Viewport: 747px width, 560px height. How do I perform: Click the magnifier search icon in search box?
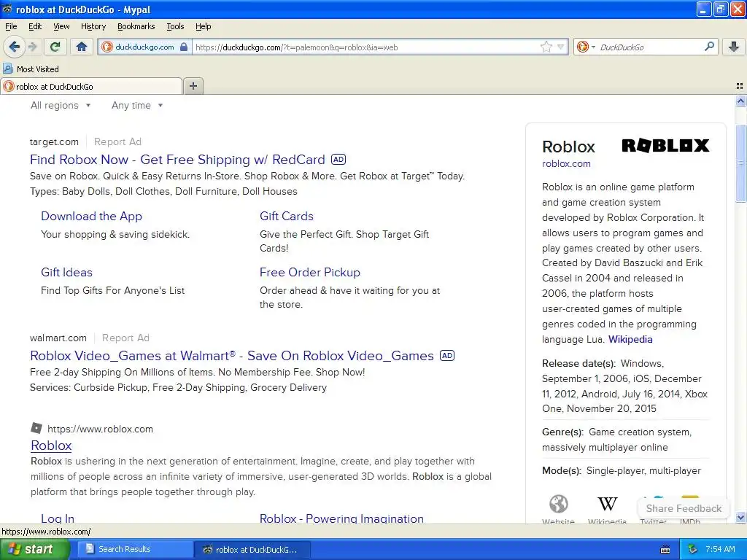(709, 47)
